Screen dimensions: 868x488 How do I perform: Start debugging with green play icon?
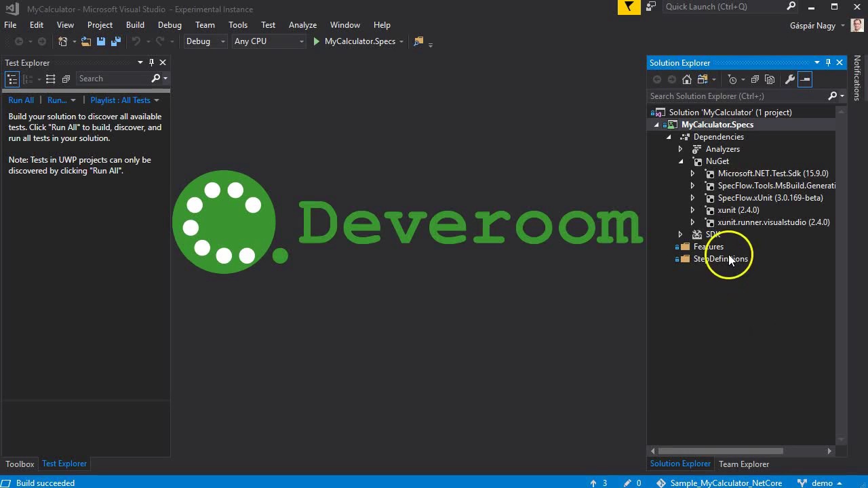click(x=316, y=41)
